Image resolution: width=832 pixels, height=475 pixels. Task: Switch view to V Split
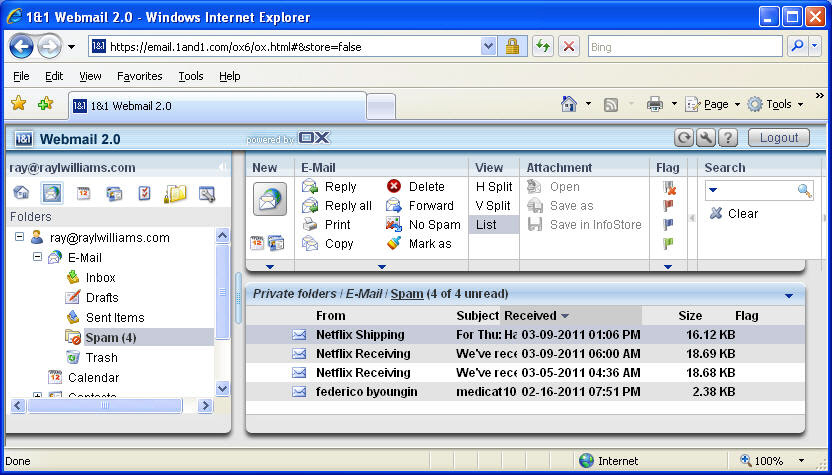[x=493, y=206]
